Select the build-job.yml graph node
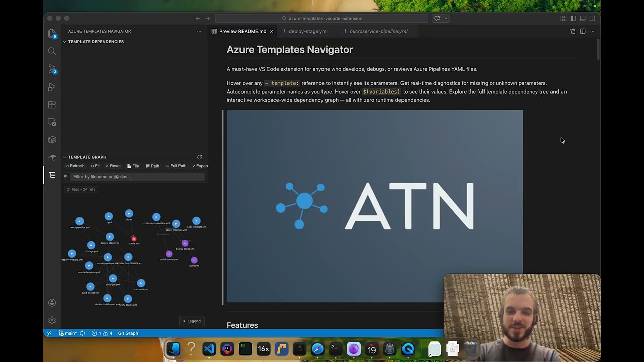Screen dimensions: 644x362 click(x=113, y=278)
